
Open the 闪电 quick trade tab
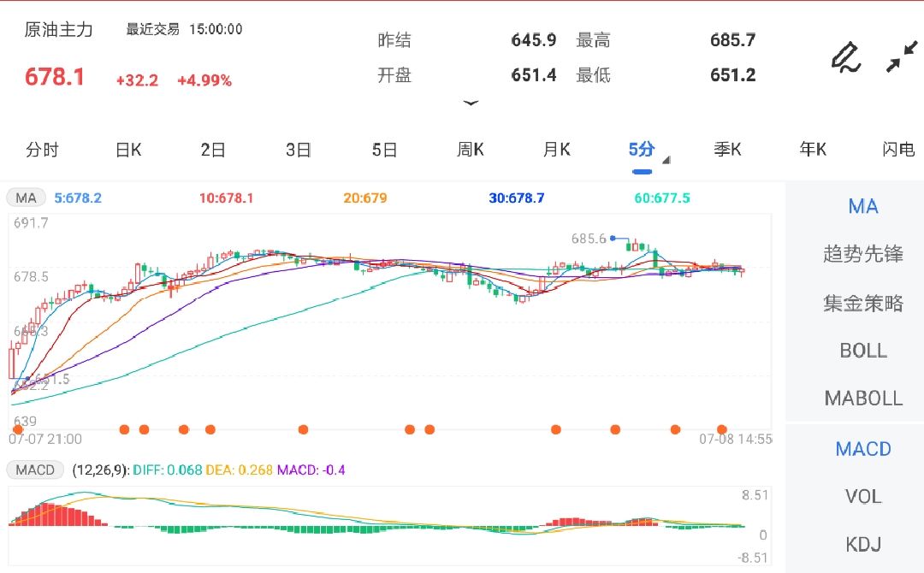tap(898, 151)
